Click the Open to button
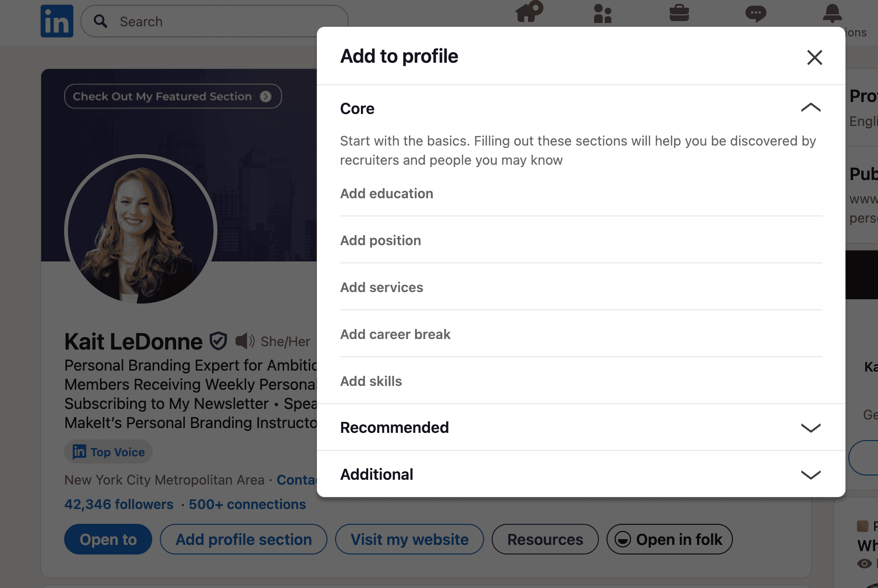The image size is (878, 588). pos(108,539)
